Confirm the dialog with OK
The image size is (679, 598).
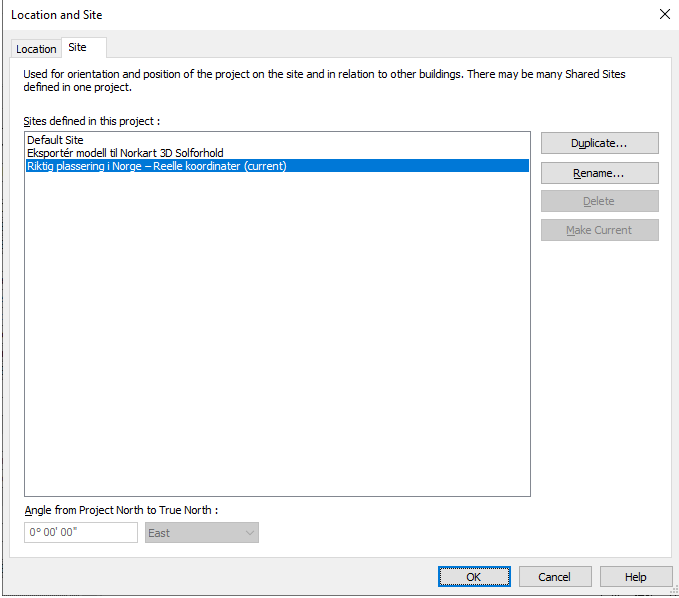point(474,577)
